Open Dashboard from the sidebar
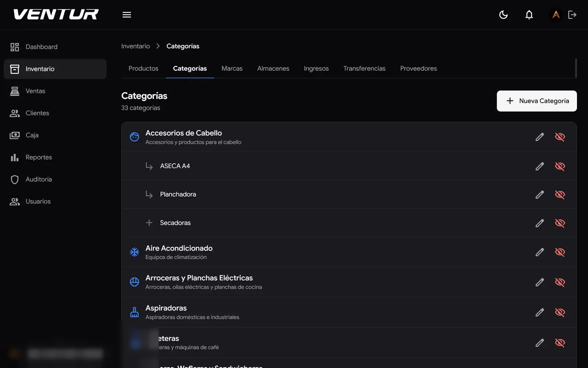This screenshot has width=588, height=368. 55,47
